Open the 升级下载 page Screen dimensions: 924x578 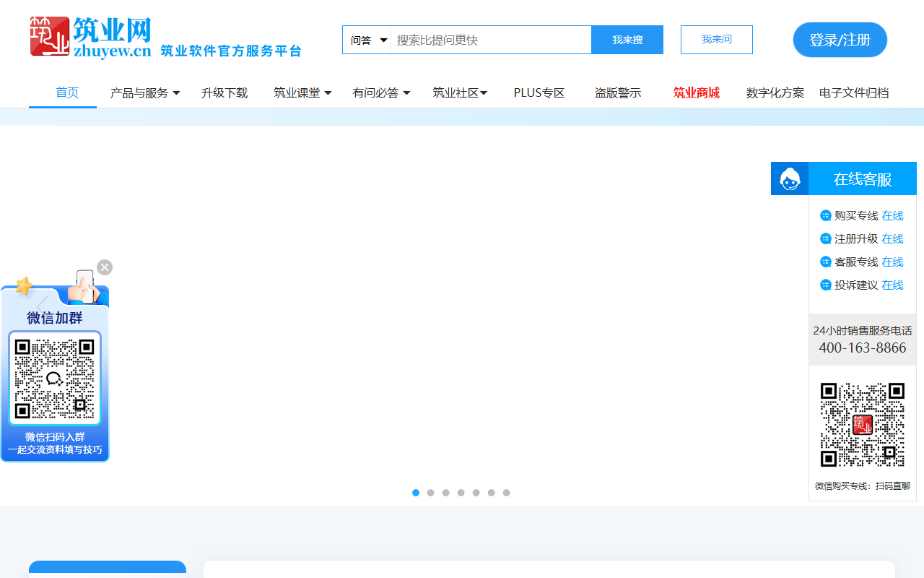[225, 92]
